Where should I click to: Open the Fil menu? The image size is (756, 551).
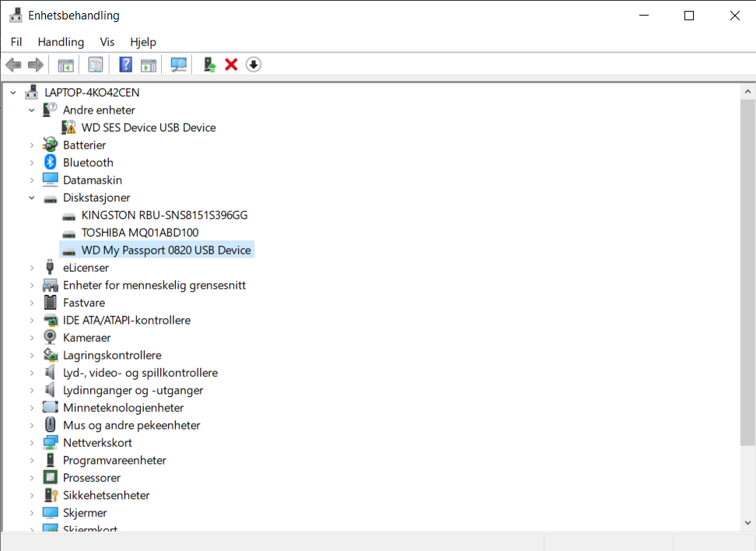tap(16, 42)
